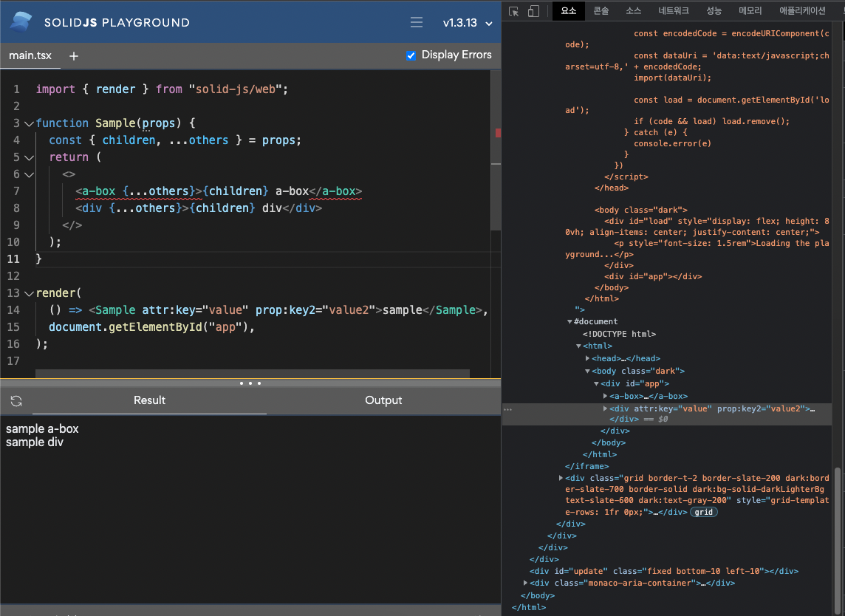845x616 pixels.
Task: Uncheck the Display Errors checkbox
Action: coord(411,55)
